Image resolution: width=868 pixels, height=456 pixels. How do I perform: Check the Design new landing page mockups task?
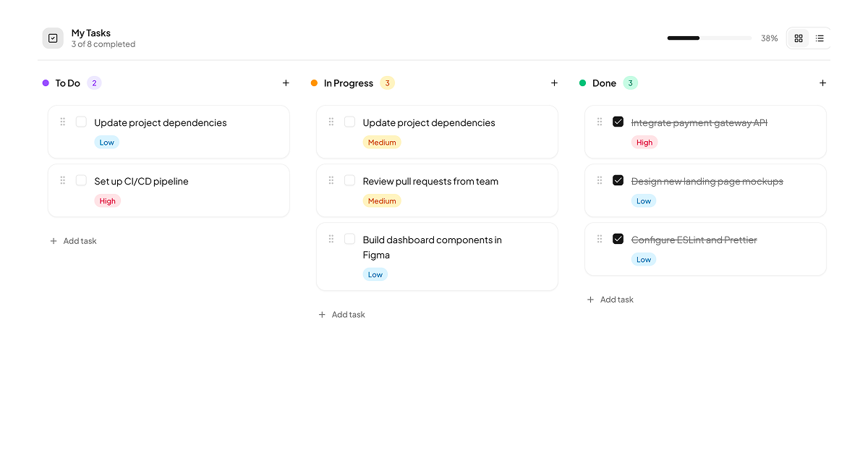(618, 180)
